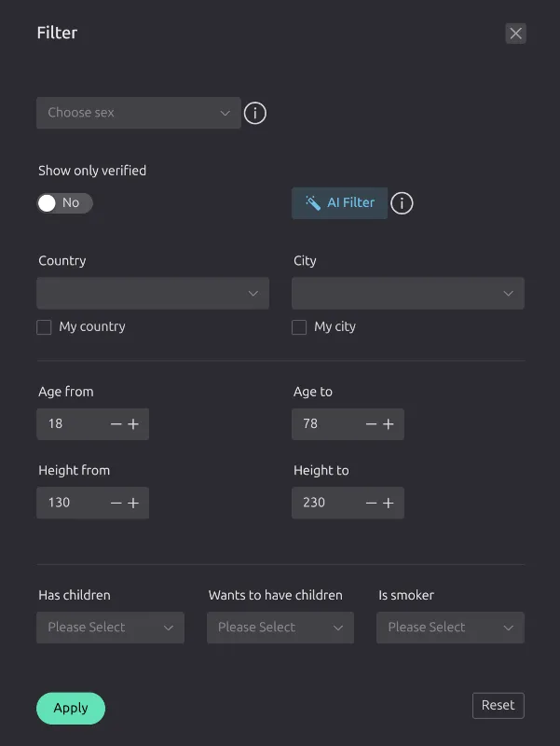Image resolution: width=560 pixels, height=746 pixels.
Task: Open the Has children dropdown
Action: click(x=110, y=628)
